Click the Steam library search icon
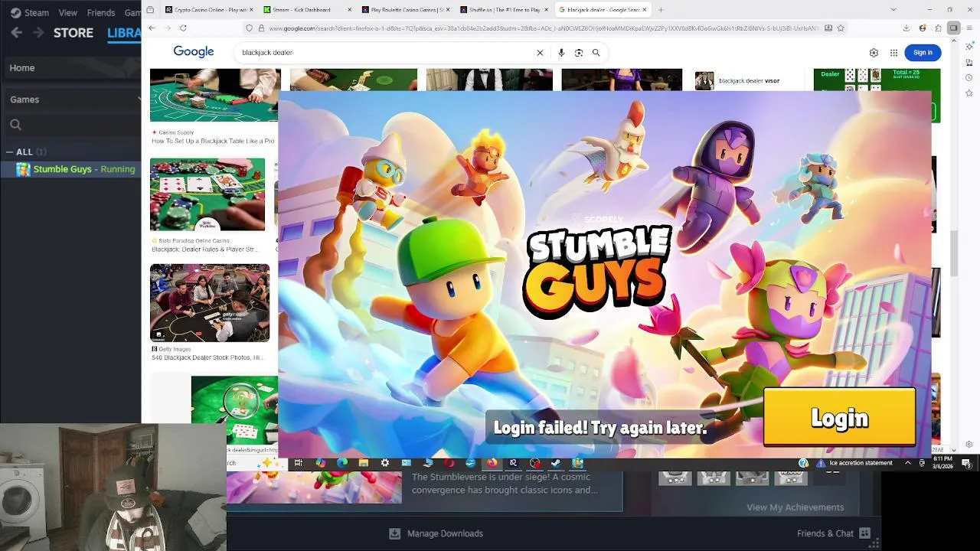Viewport: 980px width, 551px height. [15, 125]
